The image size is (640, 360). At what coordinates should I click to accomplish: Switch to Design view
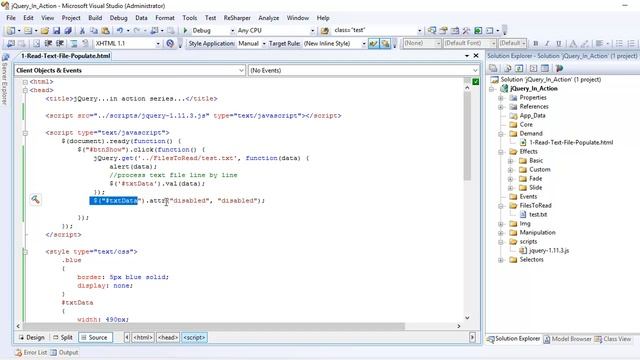click(31, 338)
